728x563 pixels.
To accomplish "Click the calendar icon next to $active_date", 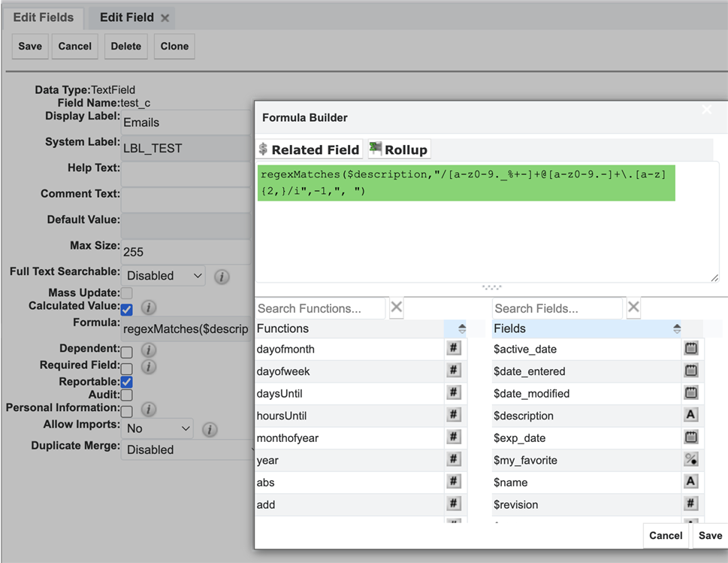I will tap(690, 349).
